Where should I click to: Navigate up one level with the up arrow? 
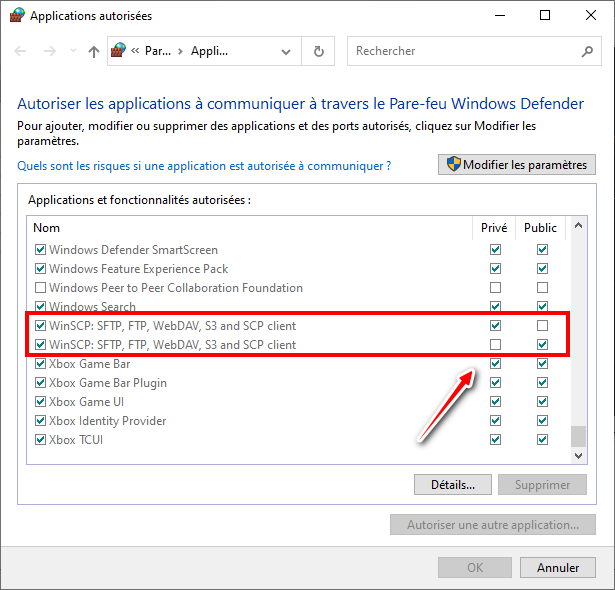pos(94,51)
